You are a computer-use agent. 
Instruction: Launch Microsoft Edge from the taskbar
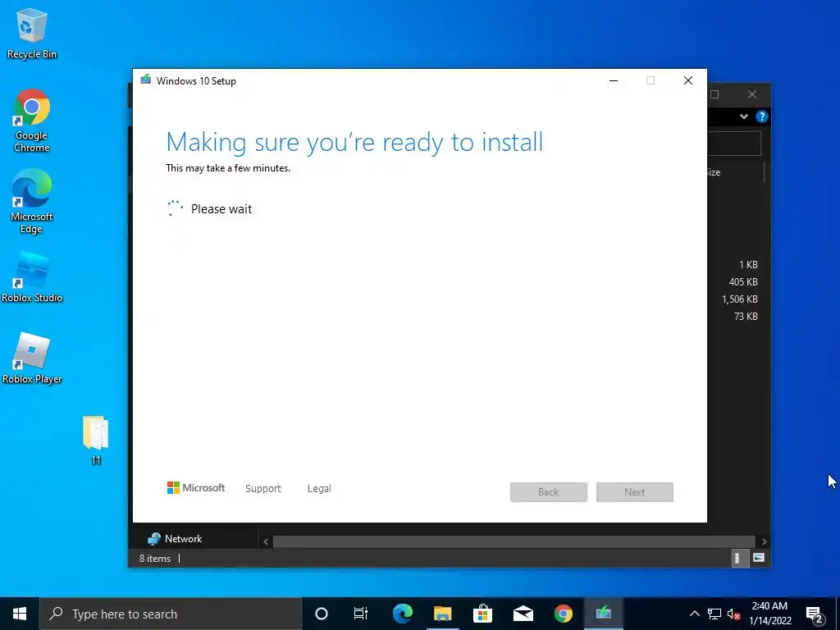(402, 614)
